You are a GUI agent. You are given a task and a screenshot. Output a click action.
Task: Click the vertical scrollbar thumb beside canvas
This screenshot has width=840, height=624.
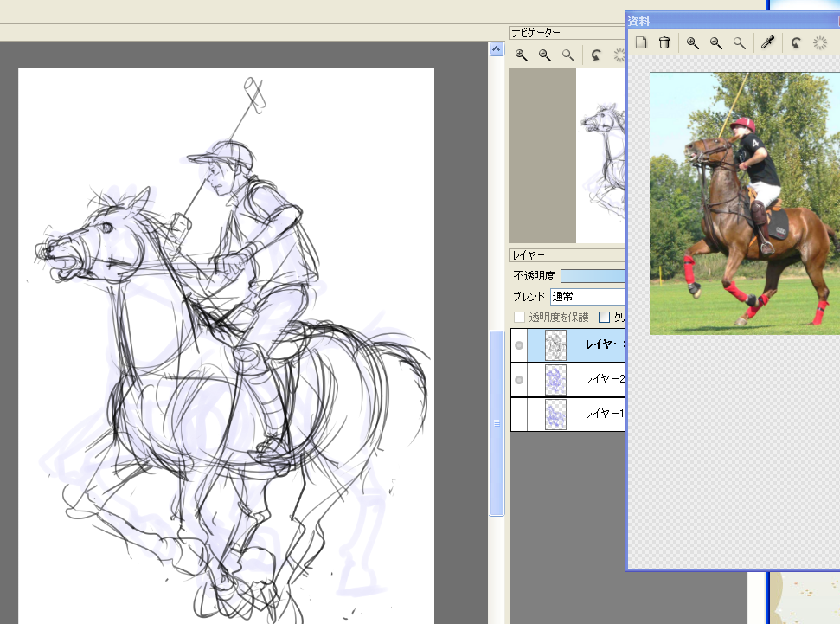point(497,423)
